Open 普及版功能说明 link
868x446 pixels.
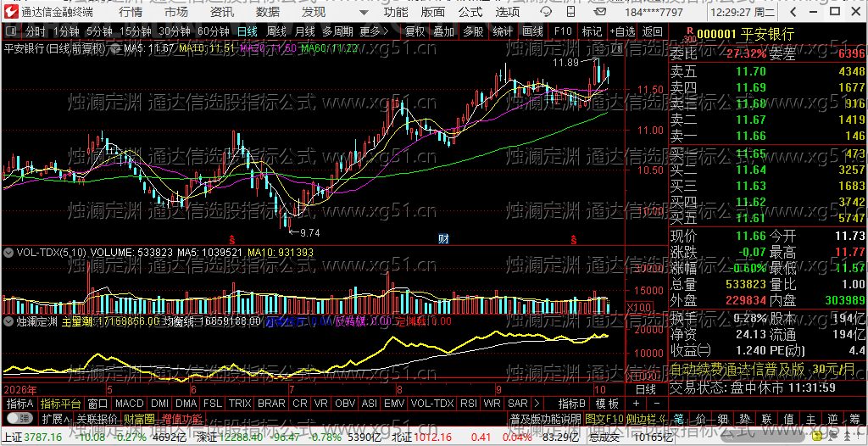click(x=545, y=418)
